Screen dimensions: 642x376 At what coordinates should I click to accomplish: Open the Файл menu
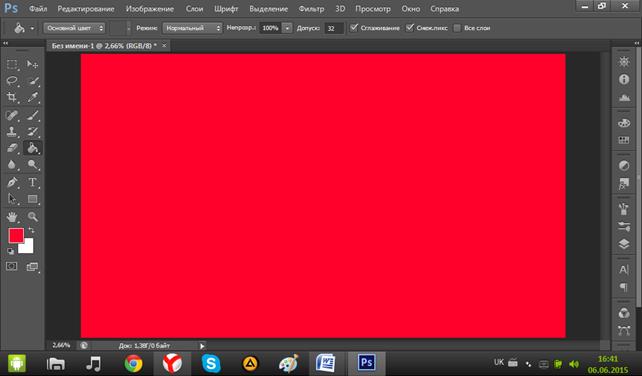(x=38, y=9)
